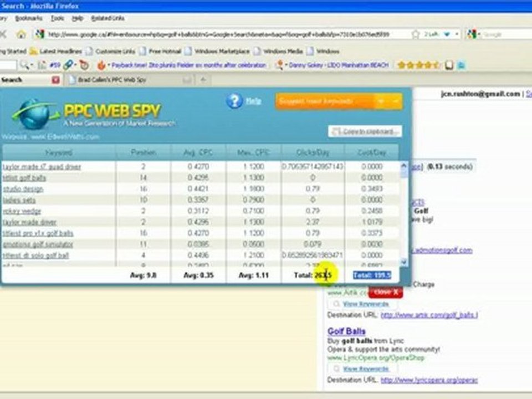Open the taylor made r7 quad driver keyword
This screenshot has width=532, height=399.
coord(42,167)
